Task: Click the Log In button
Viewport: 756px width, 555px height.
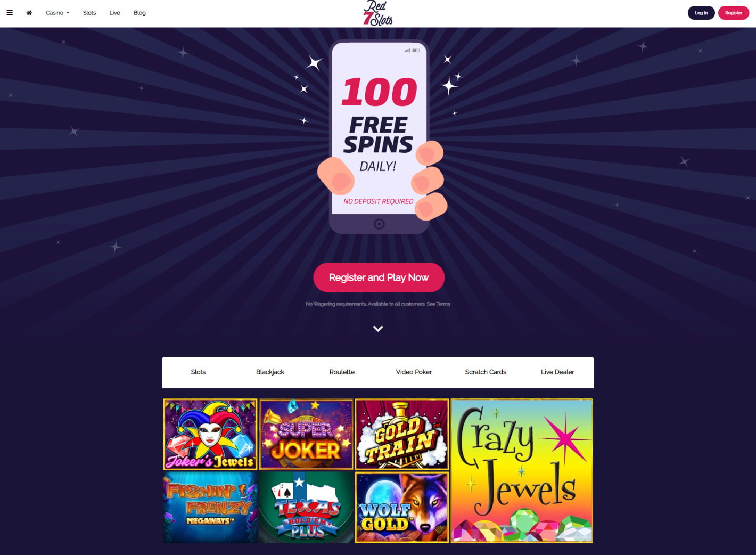Action: [x=701, y=13]
